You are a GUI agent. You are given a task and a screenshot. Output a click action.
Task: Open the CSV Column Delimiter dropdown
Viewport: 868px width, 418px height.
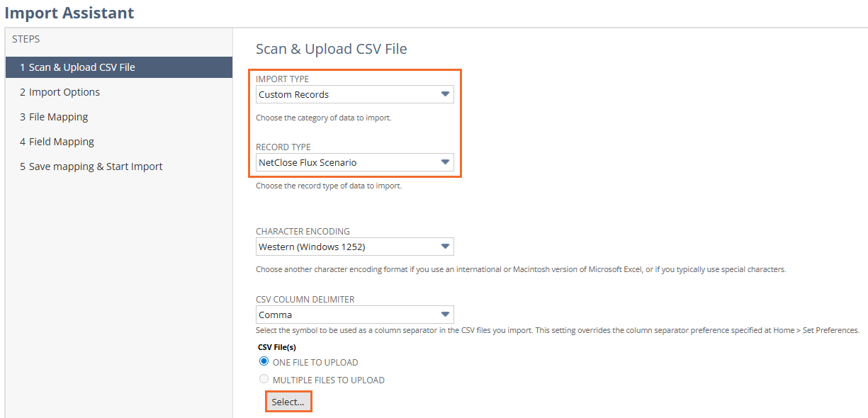click(x=354, y=315)
